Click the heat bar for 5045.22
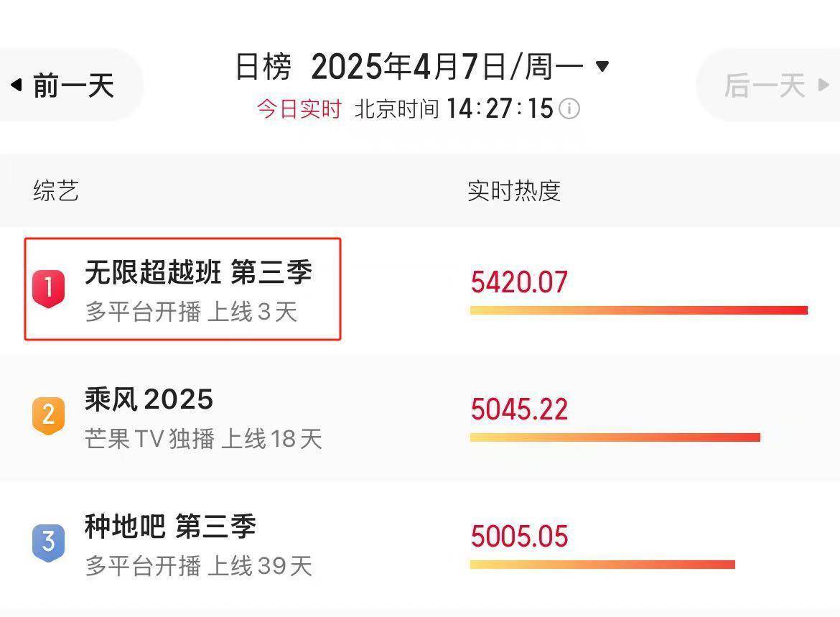840x617 pixels. (x=615, y=437)
